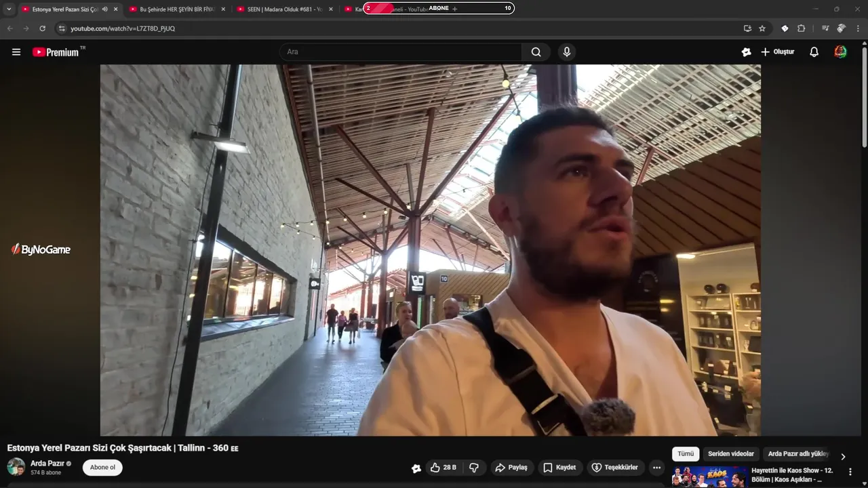Screen dimensions: 868x488
Task: Open the notifications bell
Action: pyautogui.click(x=814, y=52)
